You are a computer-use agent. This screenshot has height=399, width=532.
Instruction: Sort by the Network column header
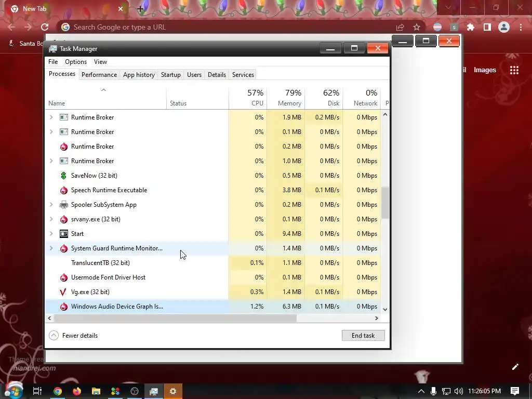coord(362,98)
